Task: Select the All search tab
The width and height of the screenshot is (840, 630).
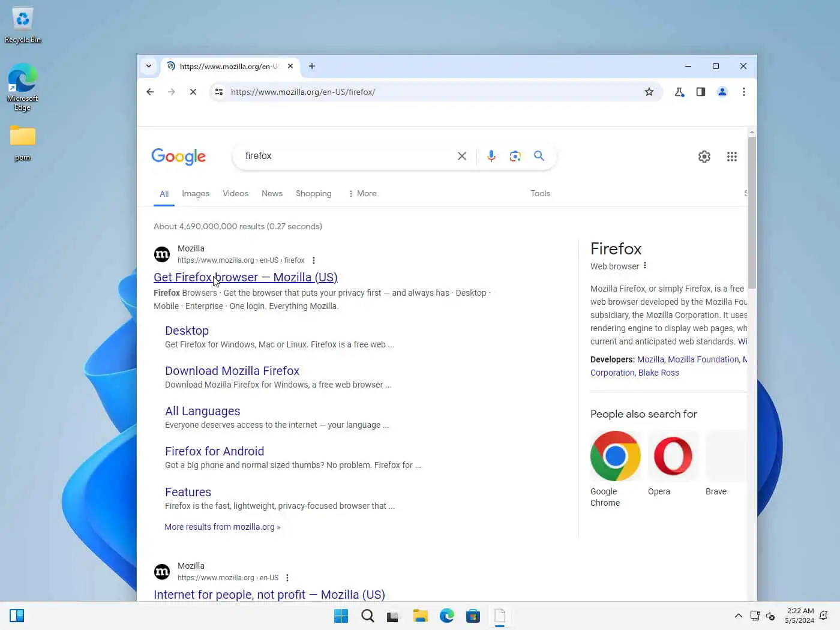Action: [164, 194]
